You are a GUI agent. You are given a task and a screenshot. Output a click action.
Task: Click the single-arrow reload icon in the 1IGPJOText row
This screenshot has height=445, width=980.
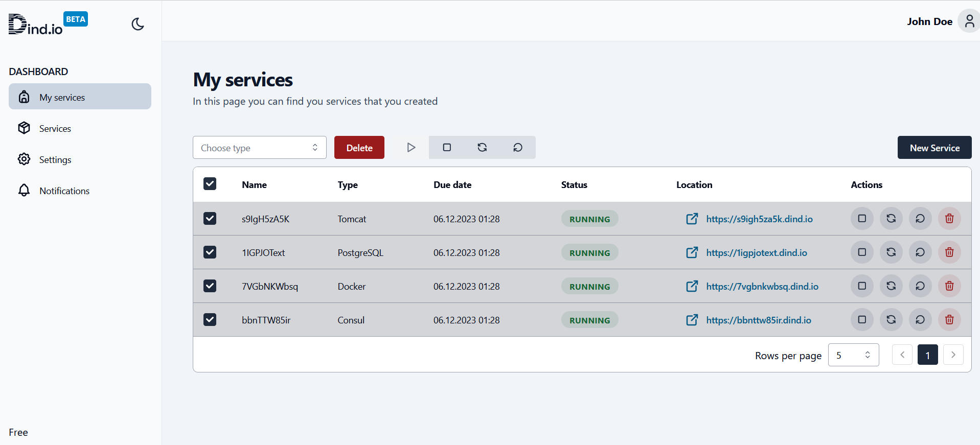pos(920,252)
